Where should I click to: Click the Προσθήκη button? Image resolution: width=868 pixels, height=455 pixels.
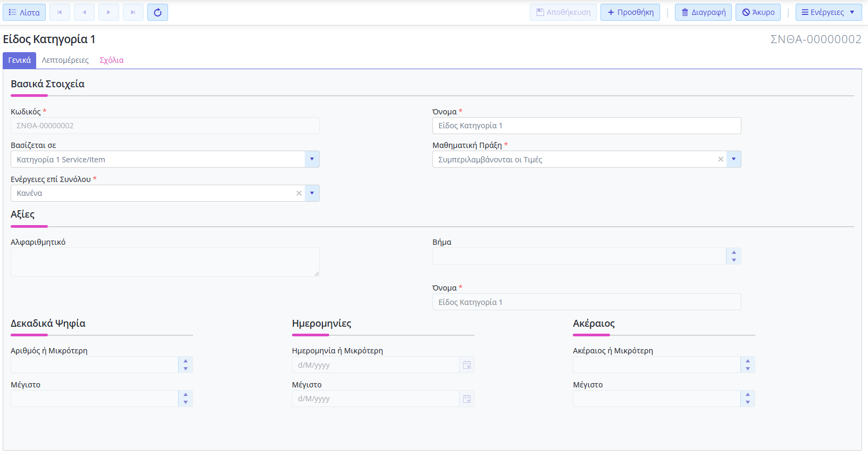pos(630,12)
